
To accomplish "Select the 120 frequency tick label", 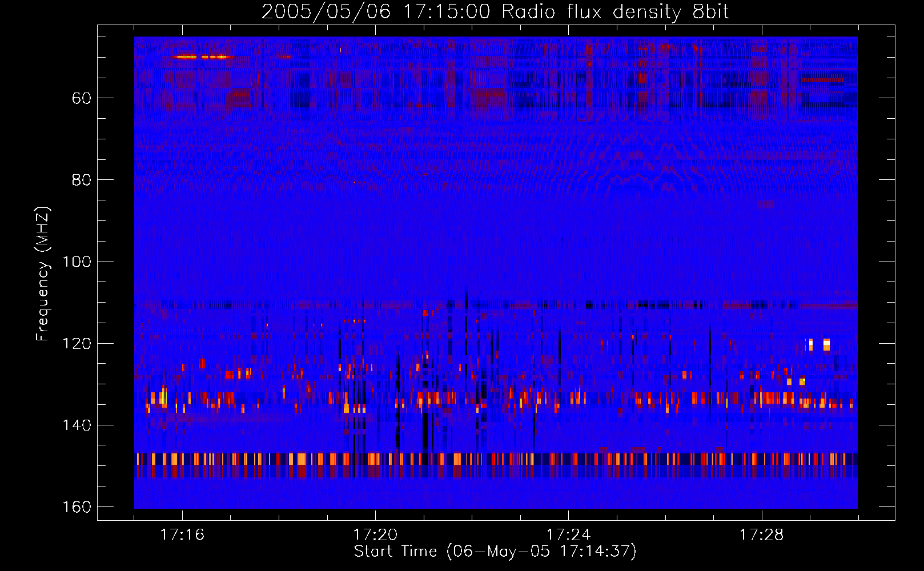I will point(77,344).
